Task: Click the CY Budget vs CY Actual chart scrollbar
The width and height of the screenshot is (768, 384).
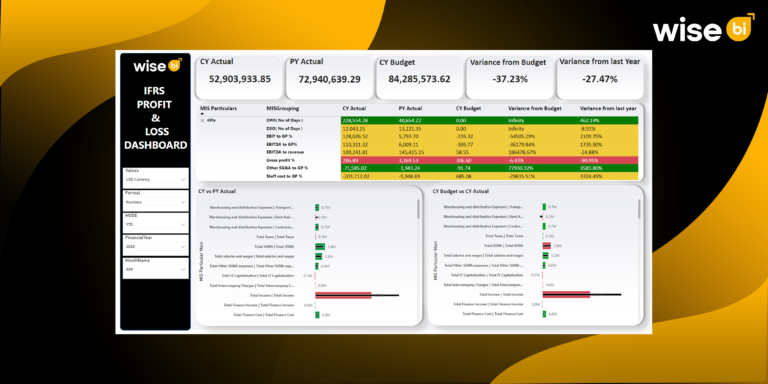Action: tap(639, 209)
